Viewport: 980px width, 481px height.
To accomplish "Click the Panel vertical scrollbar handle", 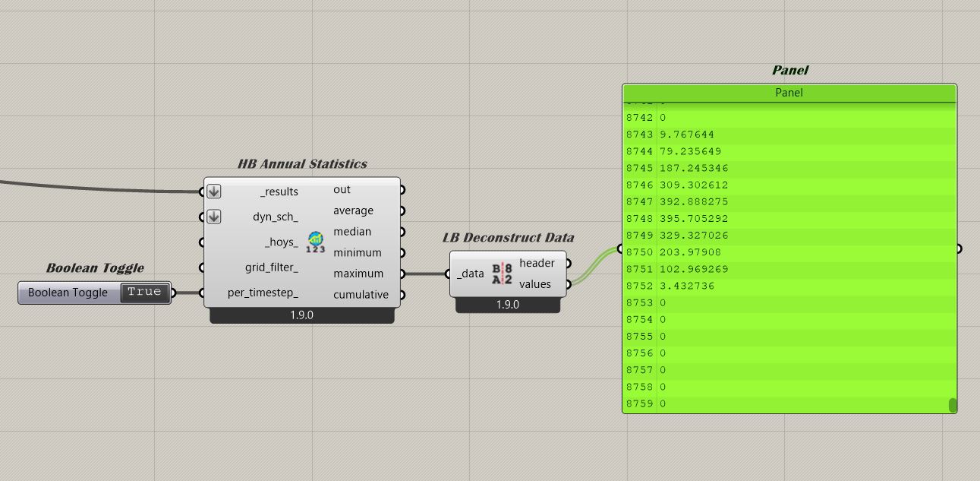I will pyautogui.click(x=953, y=405).
